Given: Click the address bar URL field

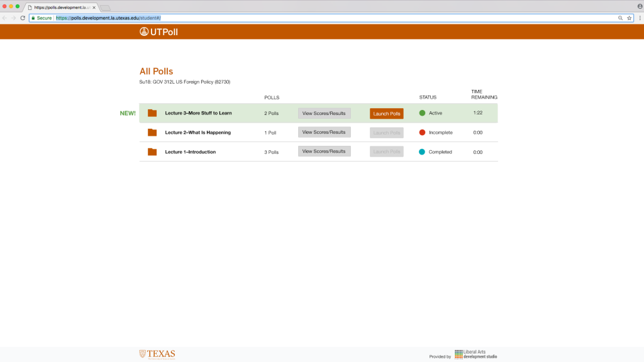Looking at the screenshot, I should tap(314, 18).
